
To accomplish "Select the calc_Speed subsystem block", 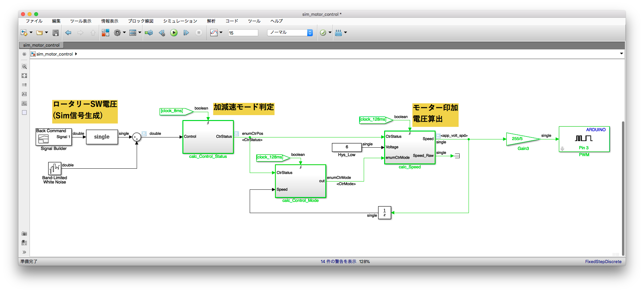I will pyautogui.click(x=410, y=147).
